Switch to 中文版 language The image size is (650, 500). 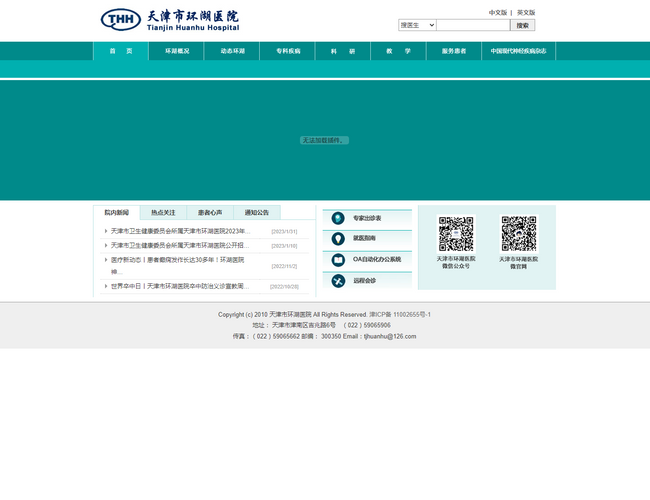497,13
